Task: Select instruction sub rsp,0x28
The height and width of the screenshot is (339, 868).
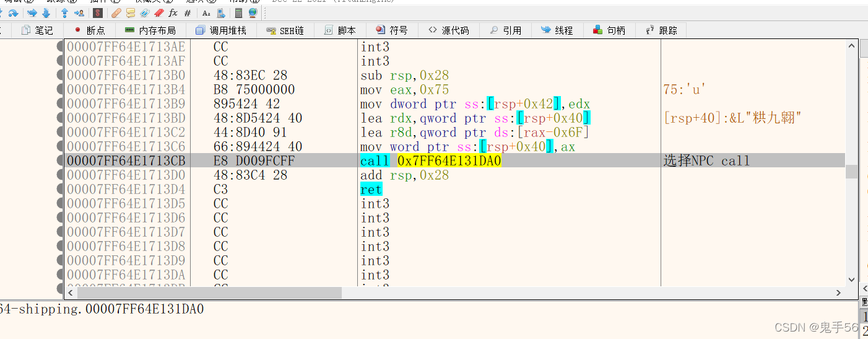Action: click(404, 76)
